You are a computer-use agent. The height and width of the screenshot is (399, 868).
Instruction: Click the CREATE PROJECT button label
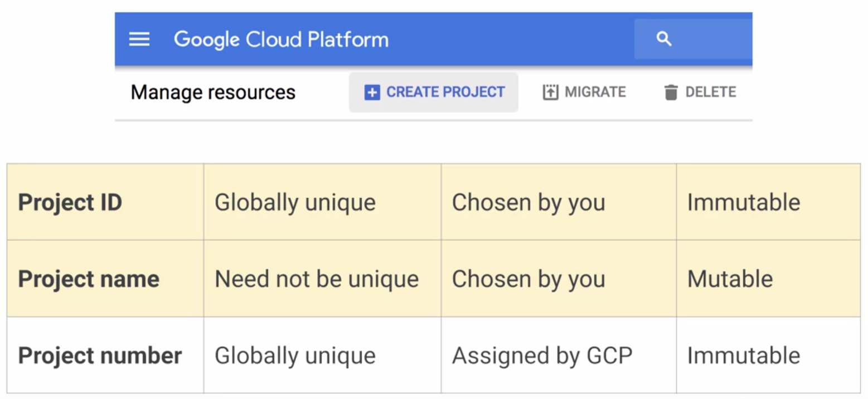(445, 92)
